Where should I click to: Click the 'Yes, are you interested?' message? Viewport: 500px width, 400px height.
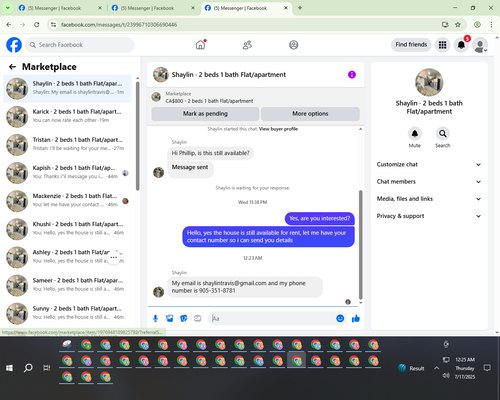coord(320,219)
